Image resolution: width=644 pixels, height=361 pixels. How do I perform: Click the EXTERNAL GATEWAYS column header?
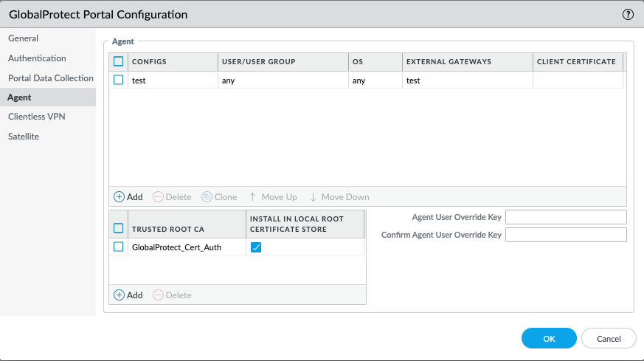468,62
